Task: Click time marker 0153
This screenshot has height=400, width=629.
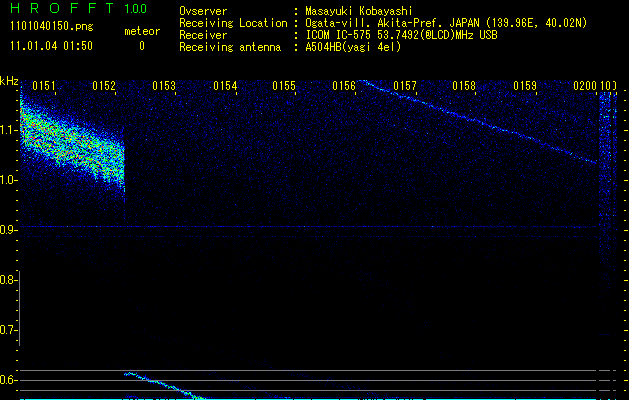Action: tap(164, 86)
